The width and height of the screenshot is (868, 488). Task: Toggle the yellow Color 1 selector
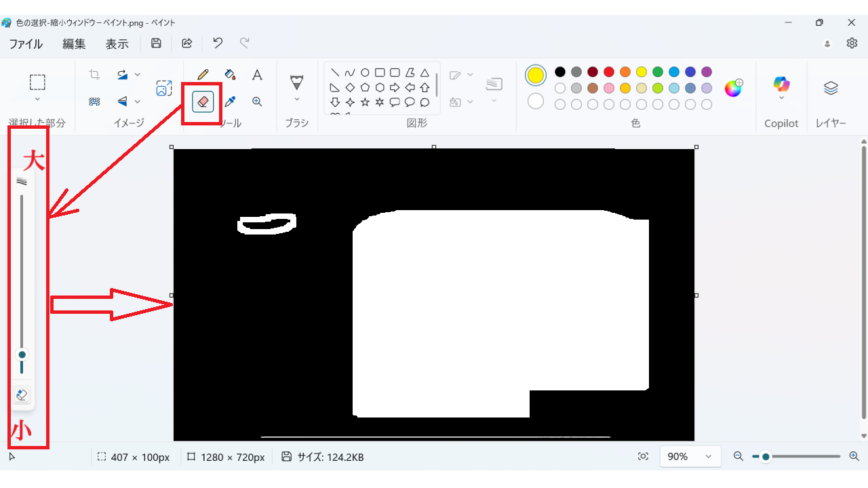[536, 75]
